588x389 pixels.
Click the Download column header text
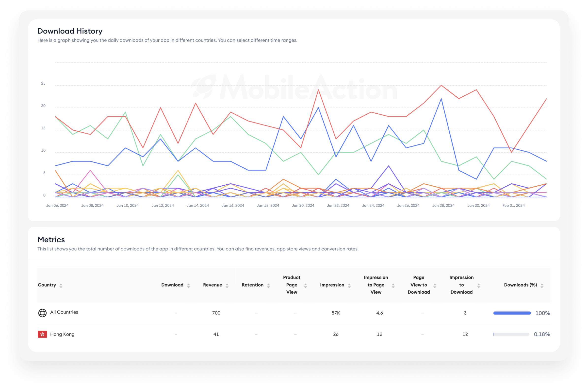tap(172, 285)
